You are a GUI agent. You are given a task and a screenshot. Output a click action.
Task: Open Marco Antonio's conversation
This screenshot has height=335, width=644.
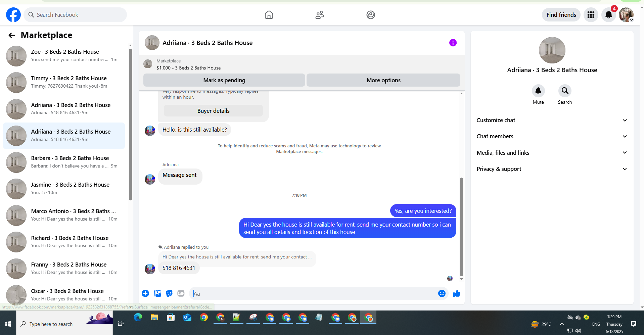(x=64, y=215)
